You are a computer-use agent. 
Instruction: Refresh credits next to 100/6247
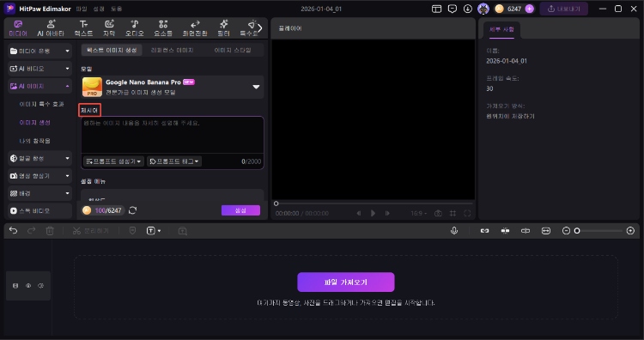point(132,210)
